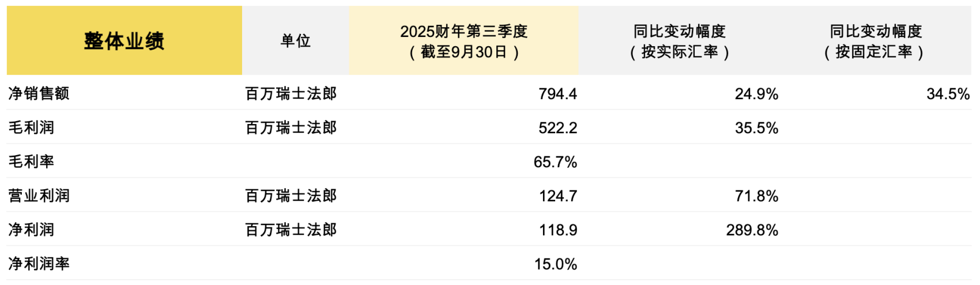The width and height of the screenshot is (980, 285).
Task: Select the 毛利润 row label
Action: tap(31, 127)
